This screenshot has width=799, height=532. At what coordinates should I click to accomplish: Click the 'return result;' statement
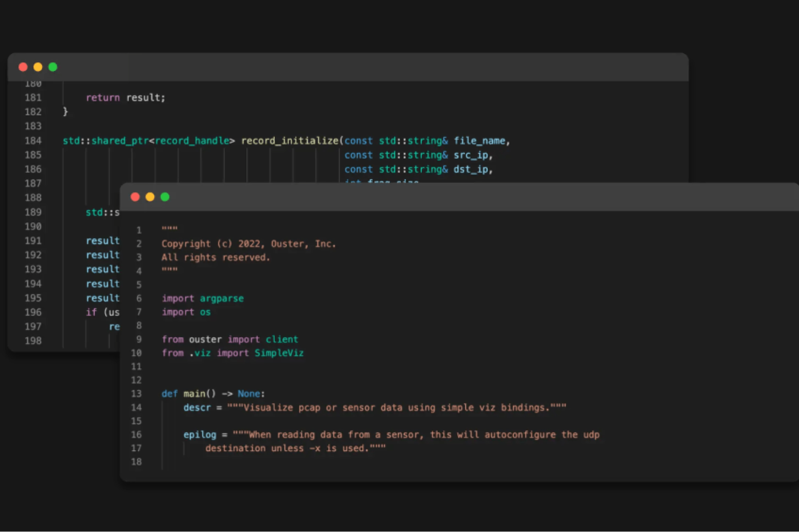(x=125, y=97)
